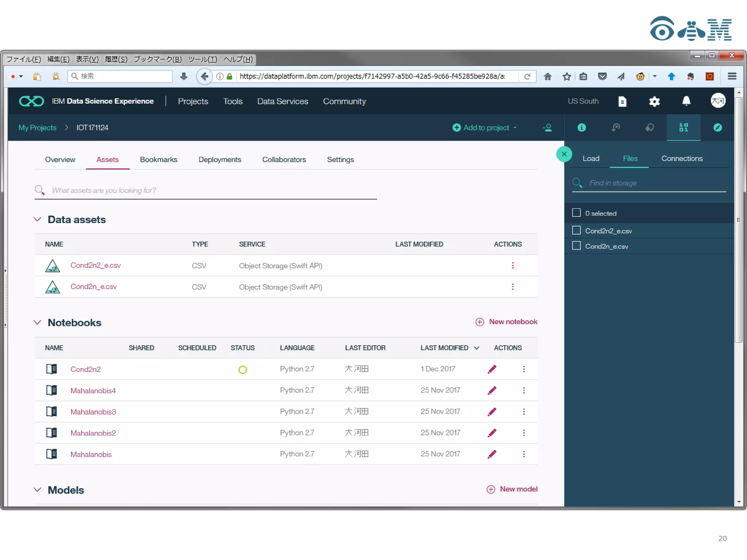Collapse the Notebooks section chevron
747x560 pixels.
point(37,323)
